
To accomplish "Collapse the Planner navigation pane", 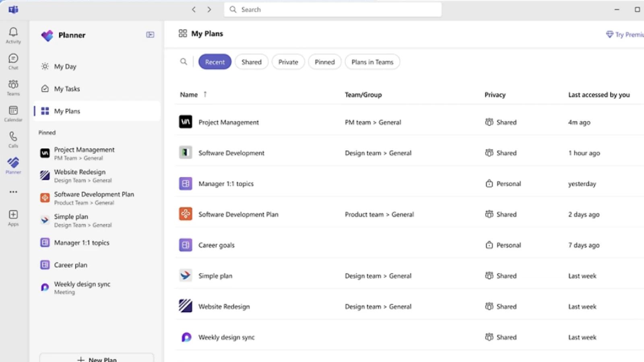I will point(150,35).
